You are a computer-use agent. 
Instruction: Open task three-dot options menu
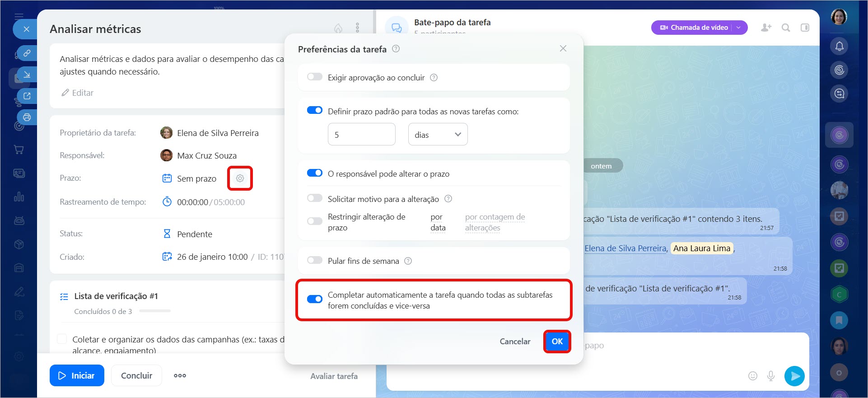(x=357, y=28)
